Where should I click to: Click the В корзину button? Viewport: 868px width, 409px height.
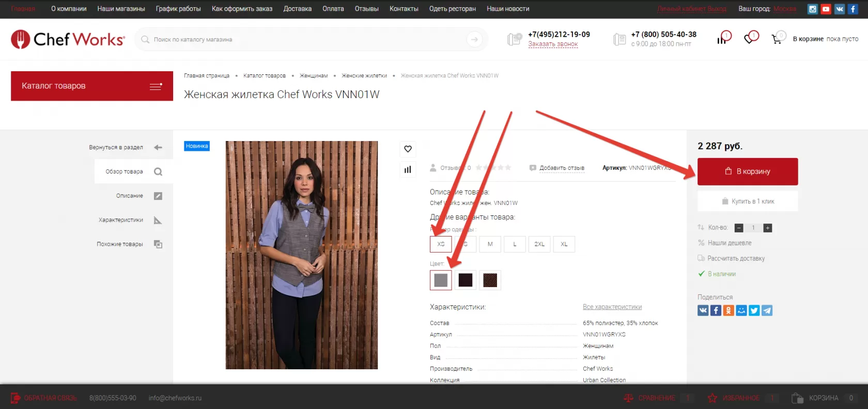748,171
